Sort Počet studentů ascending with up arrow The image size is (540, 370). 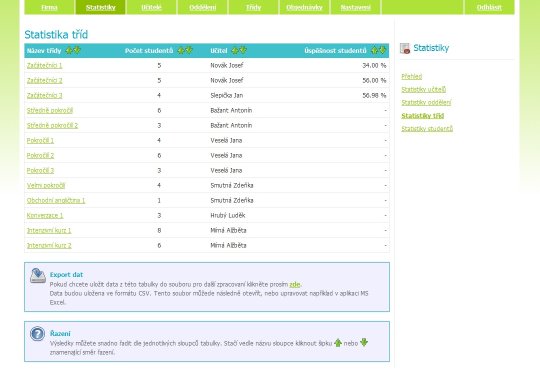181,51
